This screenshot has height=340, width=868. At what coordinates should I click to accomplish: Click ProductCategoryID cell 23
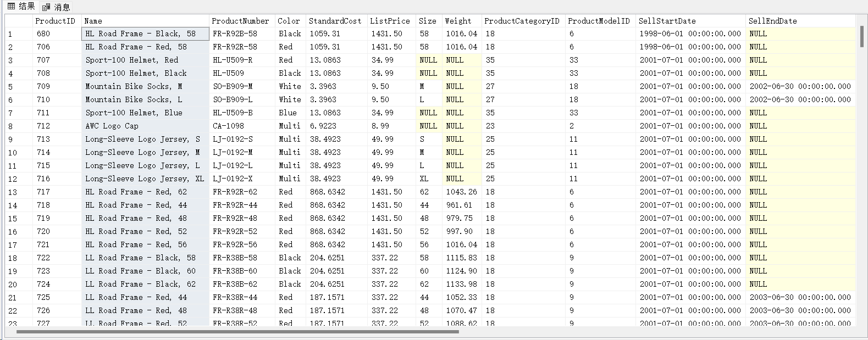click(x=523, y=126)
